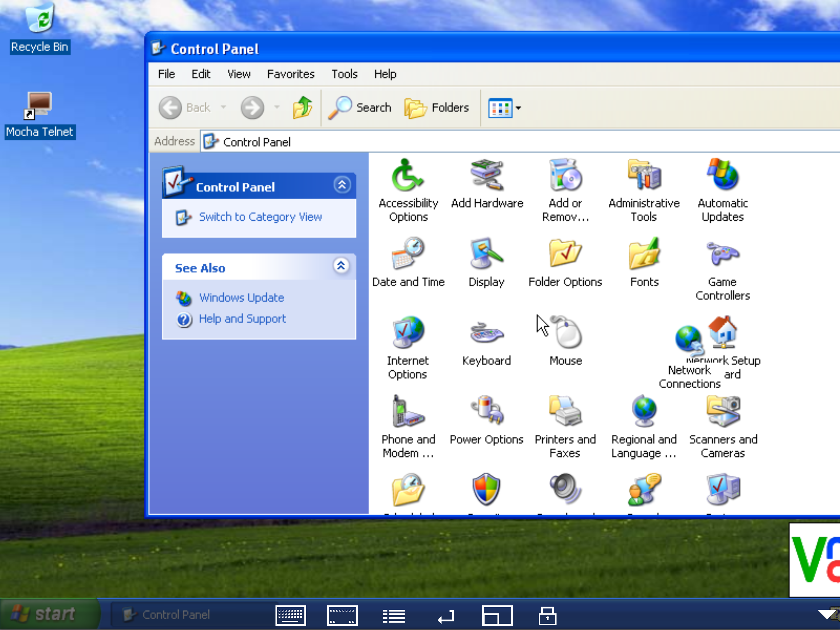The image size is (840, 630).
Task: Collapse the Control Panel sidebar section
Action: [342, 185]
